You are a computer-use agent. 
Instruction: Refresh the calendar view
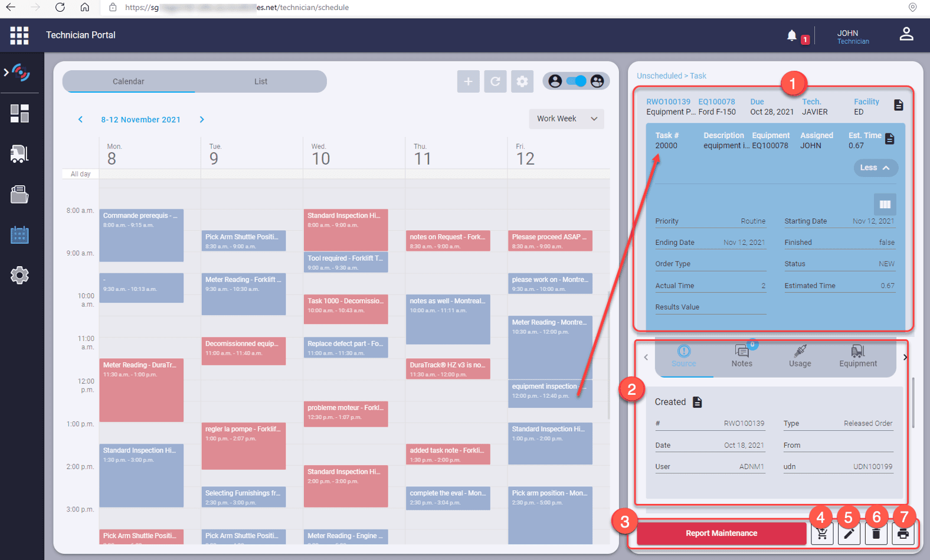click(495, 81)
